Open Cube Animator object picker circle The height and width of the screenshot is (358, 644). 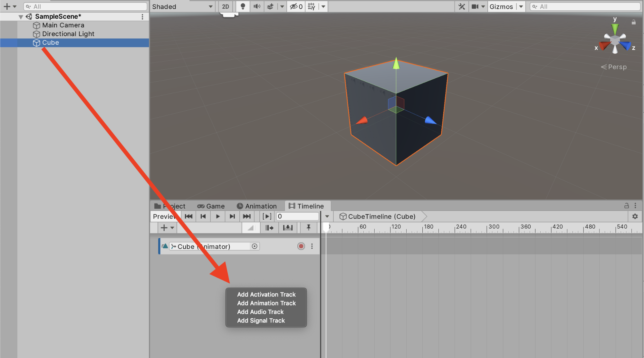click(255, 246)
